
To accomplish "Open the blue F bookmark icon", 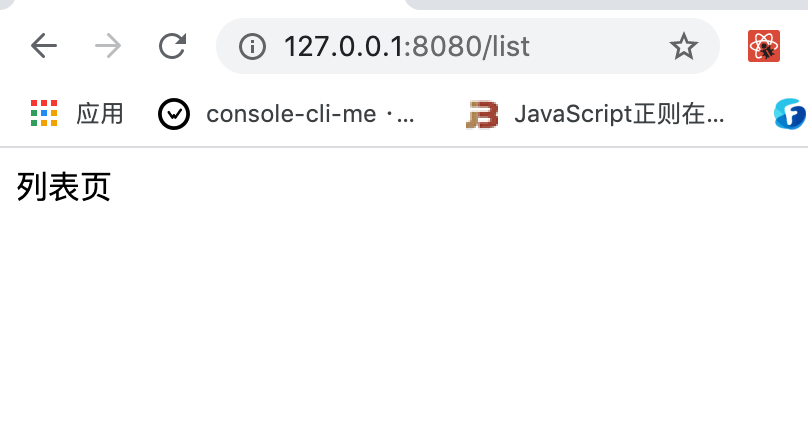I will tap(790, 114).
